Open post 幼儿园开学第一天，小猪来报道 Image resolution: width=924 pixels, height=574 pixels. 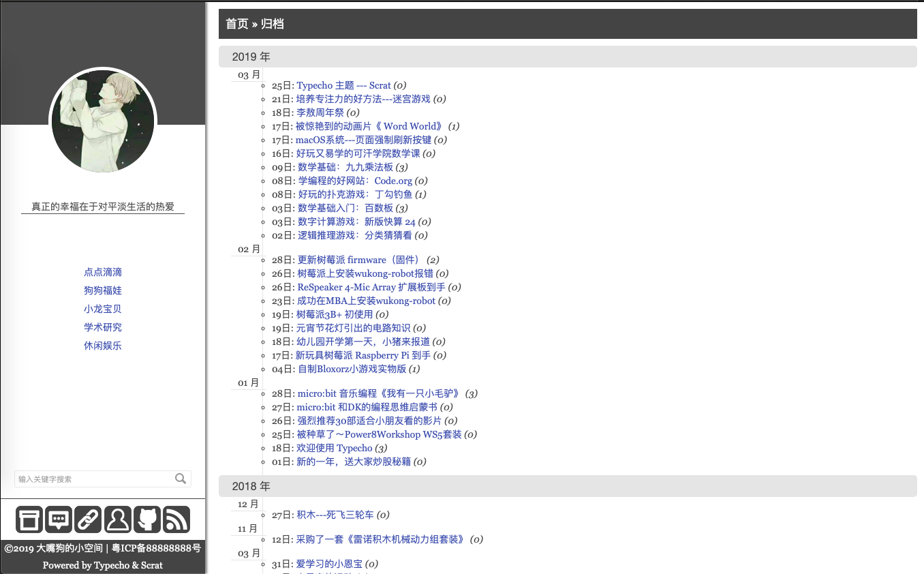coord(363,342)
